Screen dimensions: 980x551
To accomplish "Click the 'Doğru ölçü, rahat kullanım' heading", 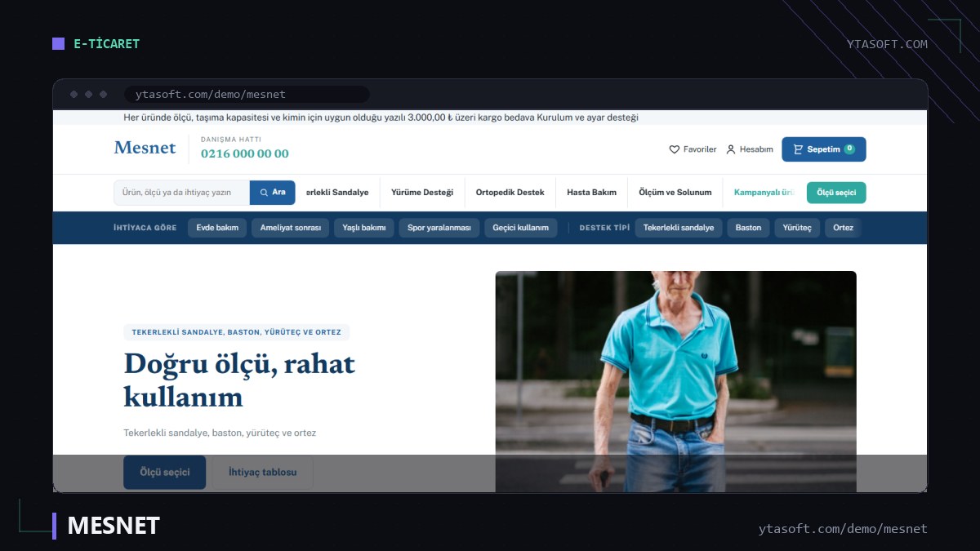I will tap(239, 380).
